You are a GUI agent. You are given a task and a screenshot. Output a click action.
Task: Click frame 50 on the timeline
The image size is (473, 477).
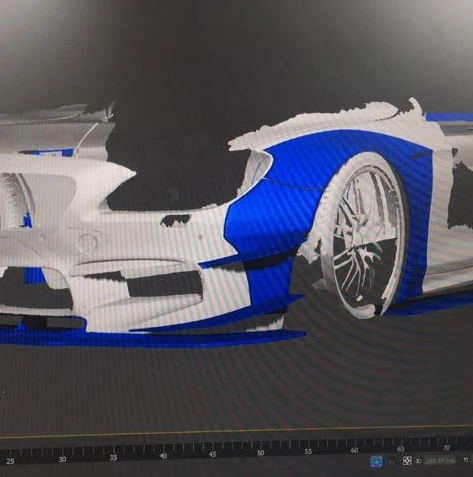pyautogui.click(x=260, y=453)
